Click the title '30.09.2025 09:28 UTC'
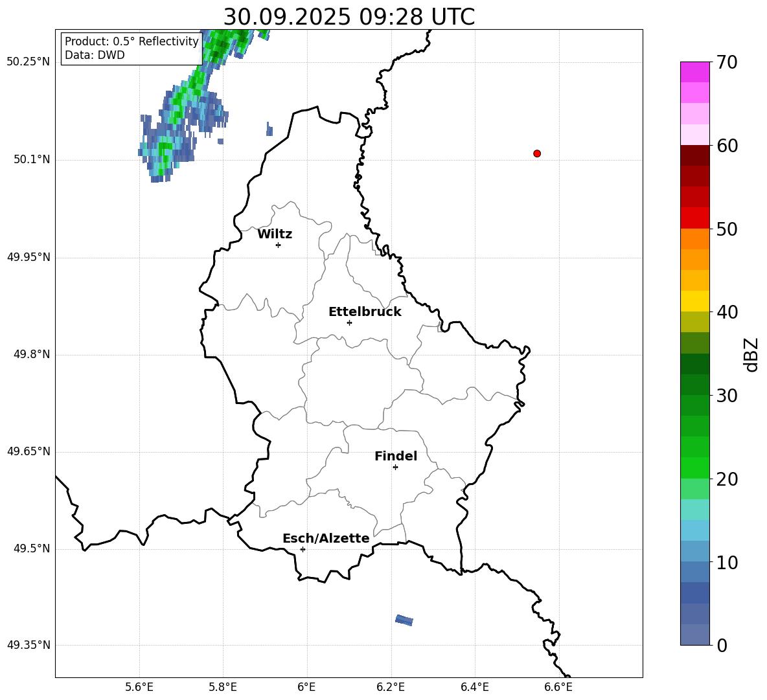The image size is (767, 700). 349,17
